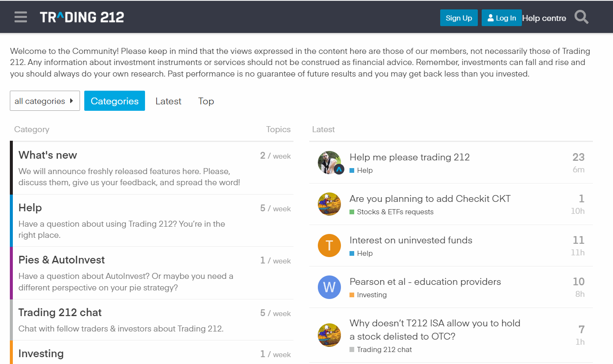
Task: Open the Investing category
Action: coord(41,353)
